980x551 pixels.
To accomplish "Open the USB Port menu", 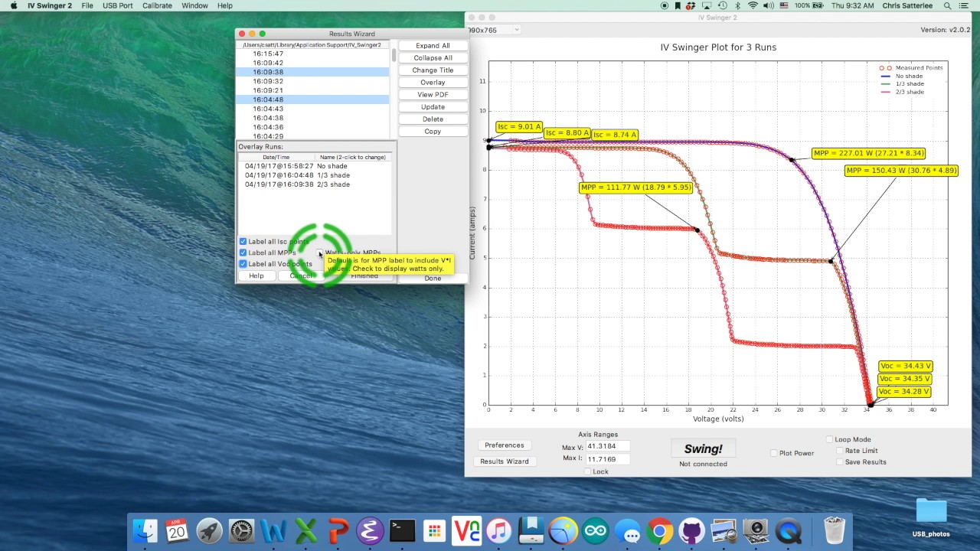I will [x=117, y=5].
